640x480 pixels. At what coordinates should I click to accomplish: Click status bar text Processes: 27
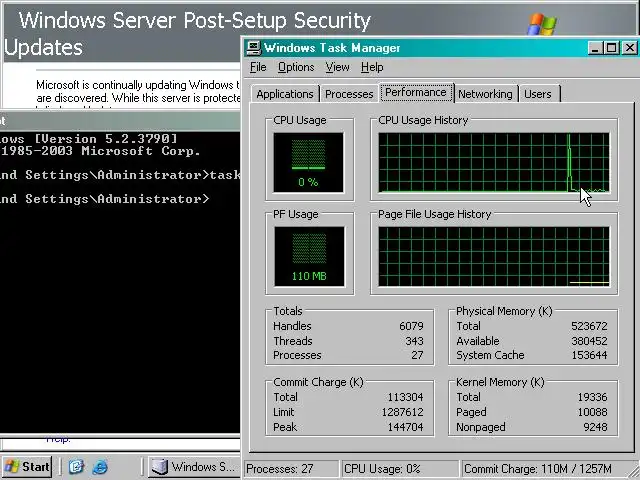(x=280, y=469)
